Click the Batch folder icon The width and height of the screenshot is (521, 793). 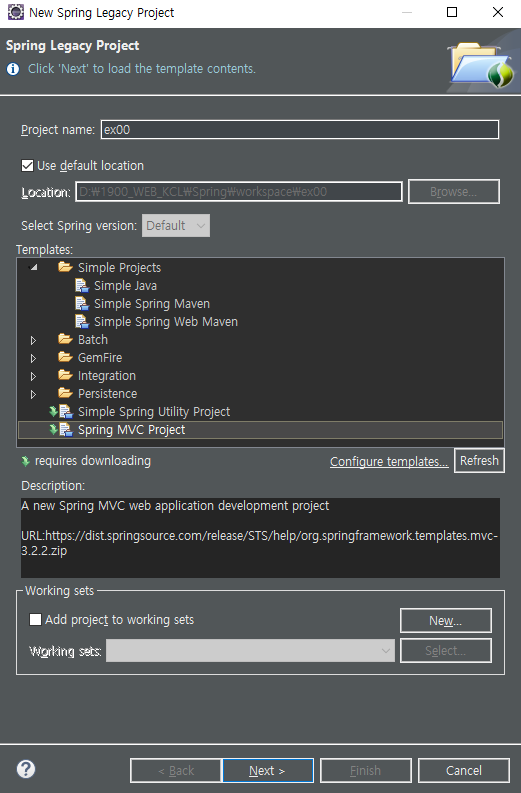click(x=65, y=339)
